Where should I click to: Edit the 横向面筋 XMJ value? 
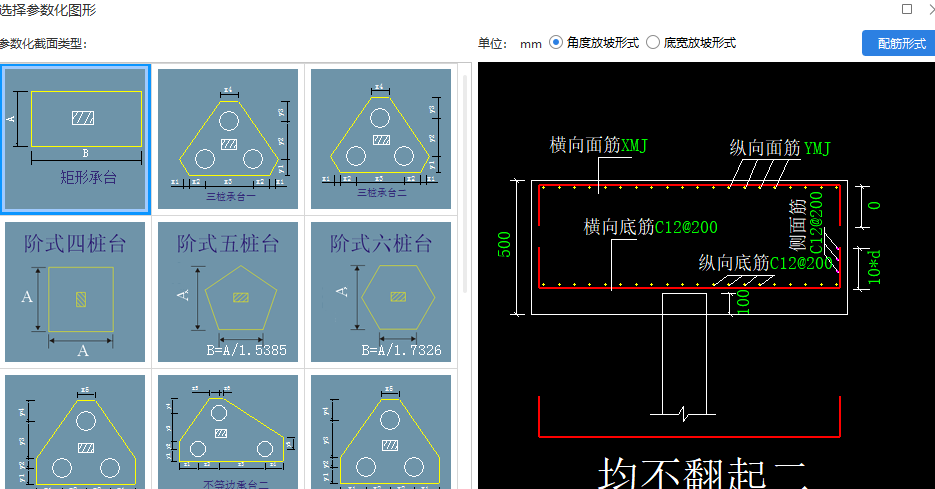click(x=634, y=146)
